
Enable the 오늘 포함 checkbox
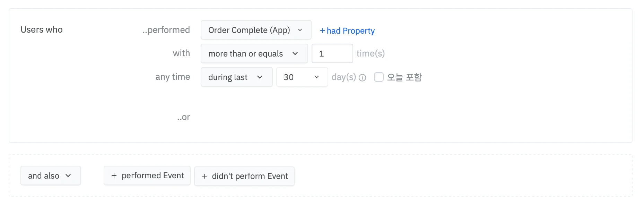[379, 77]
